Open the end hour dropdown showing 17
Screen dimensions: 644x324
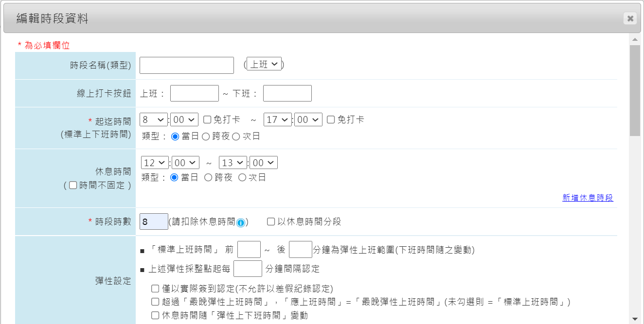[x=278, y=119]
